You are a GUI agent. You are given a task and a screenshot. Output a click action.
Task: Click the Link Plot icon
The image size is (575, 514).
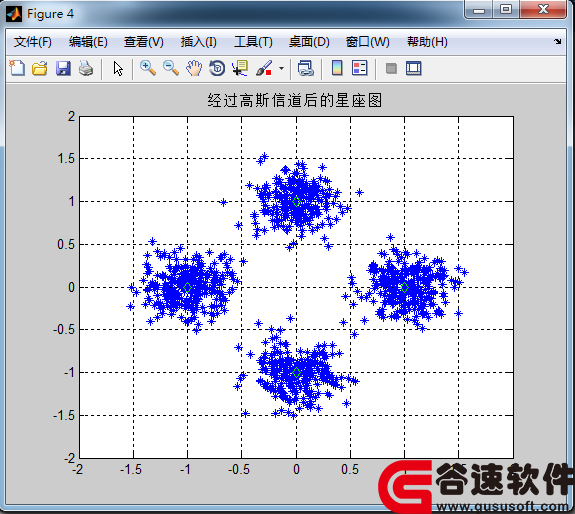[x=305, y=68]
